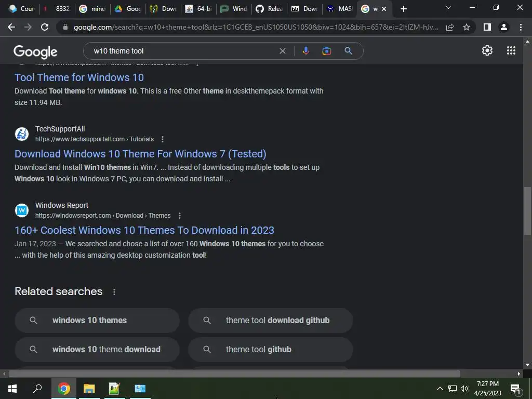Share this page from address bar

pos(450,27)
